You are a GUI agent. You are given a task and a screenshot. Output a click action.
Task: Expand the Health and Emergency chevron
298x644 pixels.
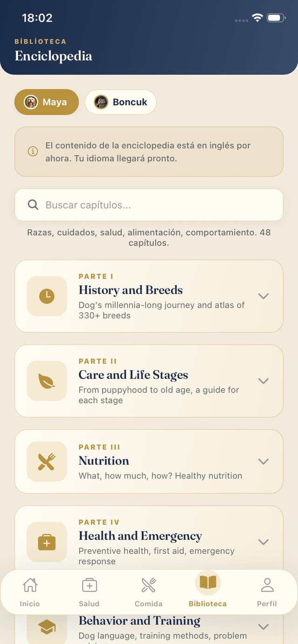[264, 542]
